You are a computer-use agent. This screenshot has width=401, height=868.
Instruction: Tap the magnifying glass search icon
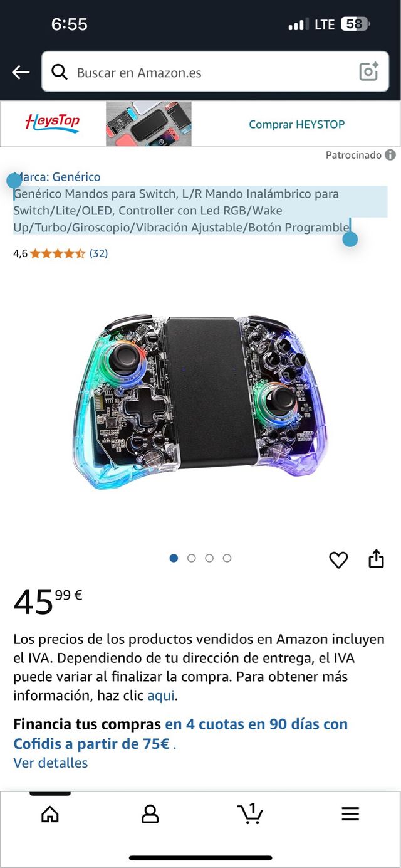click(60, 72)
